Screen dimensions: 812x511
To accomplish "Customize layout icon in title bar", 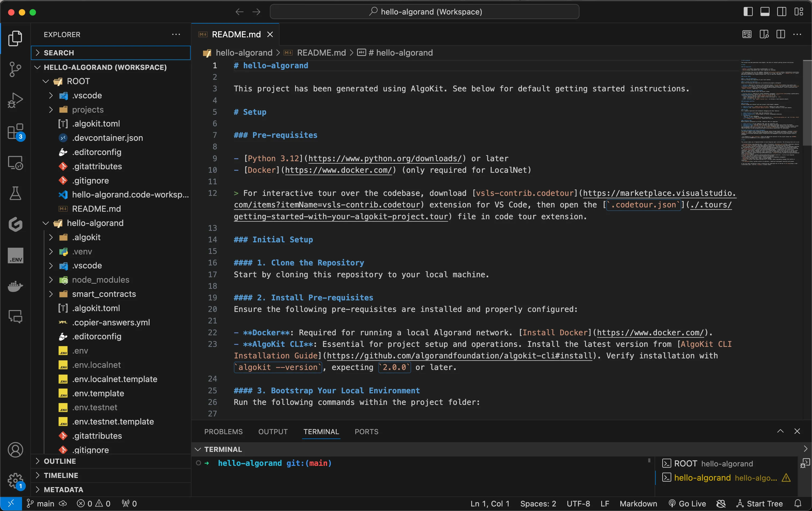I will coord(799,12).
